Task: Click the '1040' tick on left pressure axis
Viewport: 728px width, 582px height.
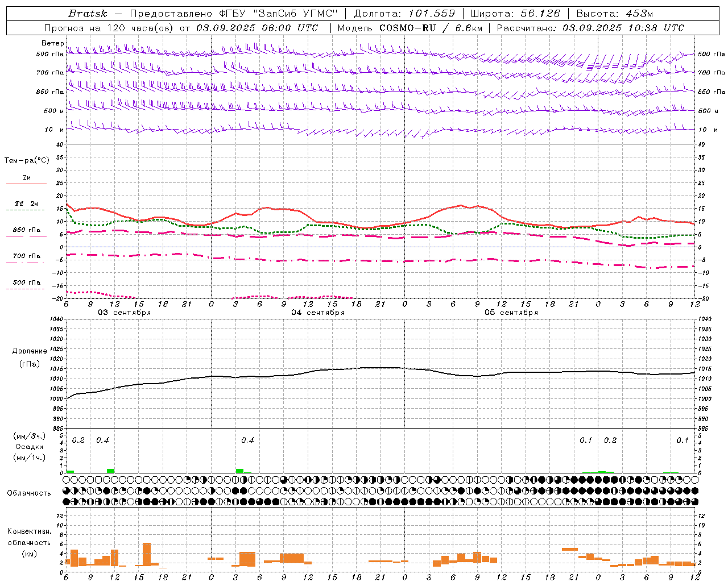Action: (x=56, y=319)
